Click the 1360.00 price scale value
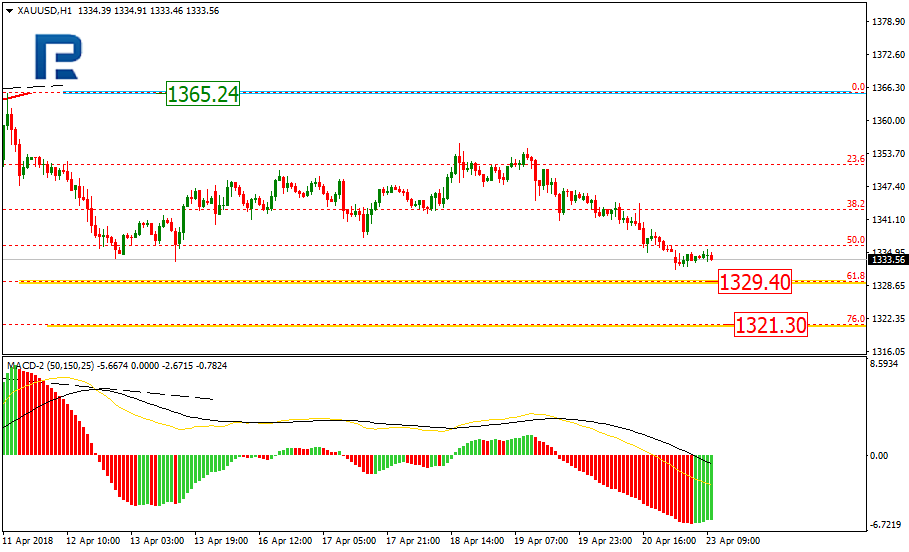 click(x=888, y=121)
